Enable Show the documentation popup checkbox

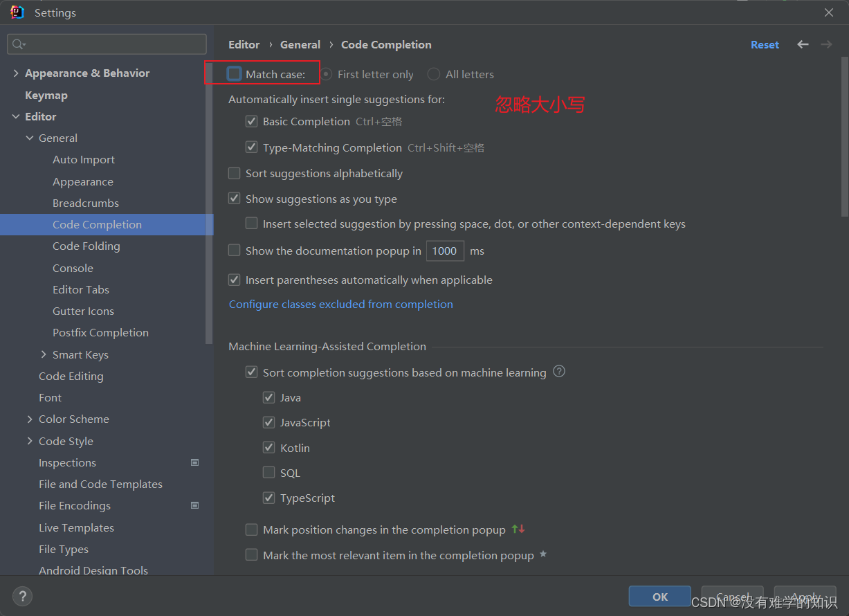click(235, 251)
